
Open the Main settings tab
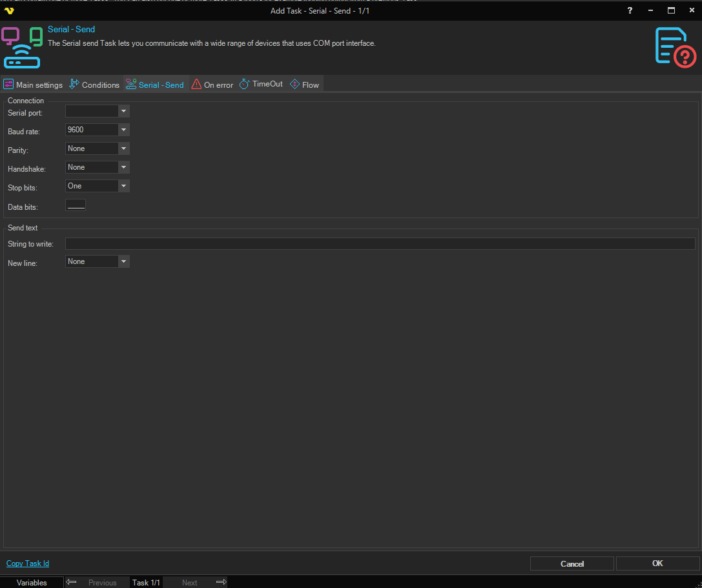(34, 85)
